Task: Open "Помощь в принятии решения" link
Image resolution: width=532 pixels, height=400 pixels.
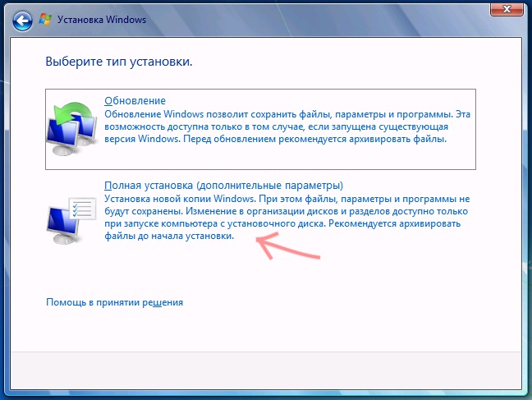Action: 114,302
